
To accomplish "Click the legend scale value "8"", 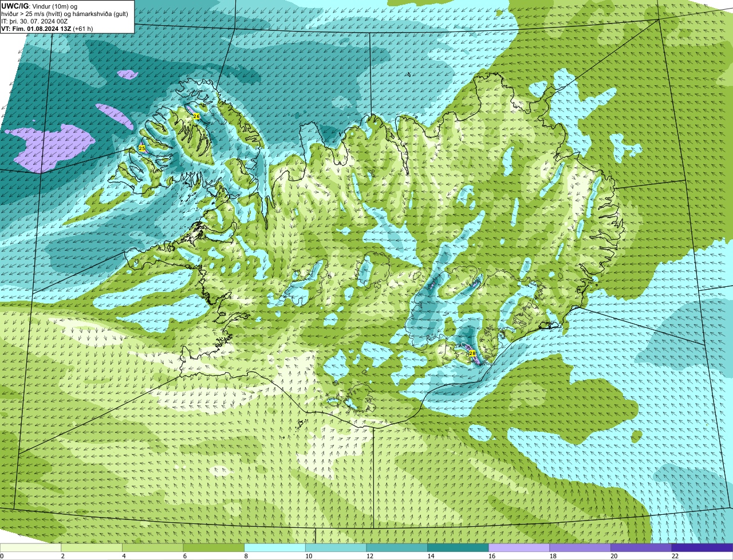I will click(x=246, y=556).
